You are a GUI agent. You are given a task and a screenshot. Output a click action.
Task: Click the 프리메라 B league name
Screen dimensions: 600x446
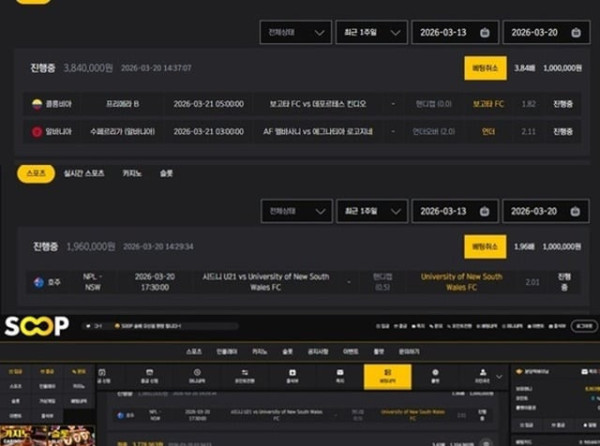pos(122,104)
